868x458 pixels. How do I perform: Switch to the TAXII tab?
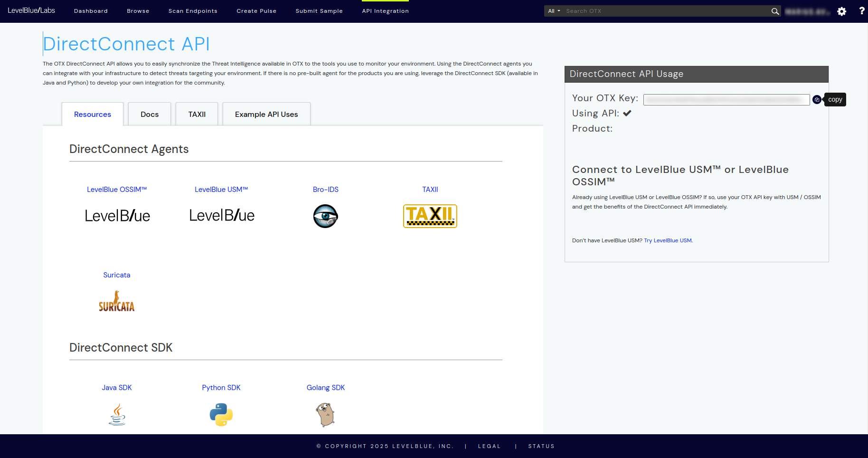point(197,114)
